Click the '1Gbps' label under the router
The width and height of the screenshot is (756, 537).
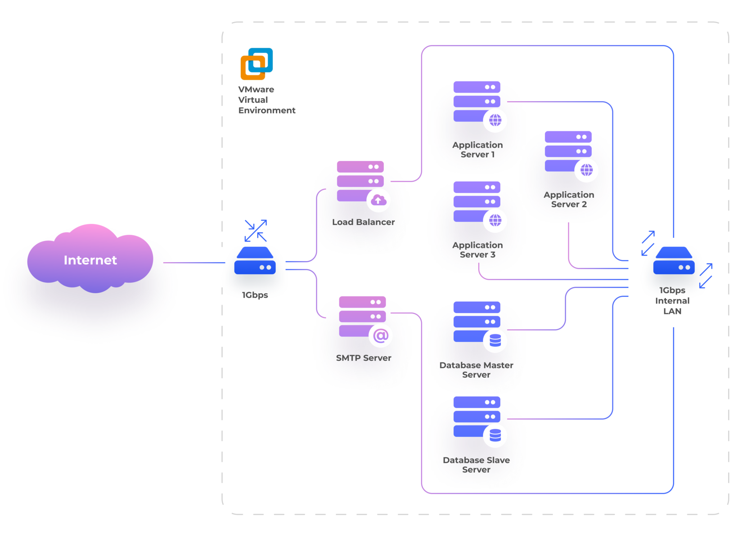[x=255, y=295]
